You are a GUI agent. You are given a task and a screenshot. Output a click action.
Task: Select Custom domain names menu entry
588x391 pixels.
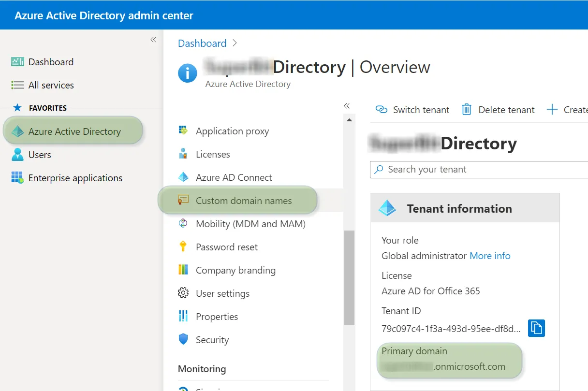tap(237, 200)
